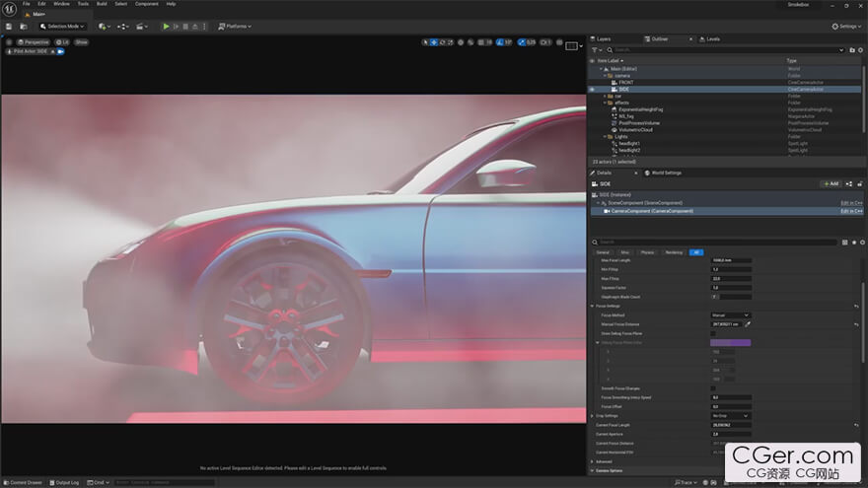The image size is (868, 488).
Task: Open the Platforms dropdown
Action: click(235, 26)
